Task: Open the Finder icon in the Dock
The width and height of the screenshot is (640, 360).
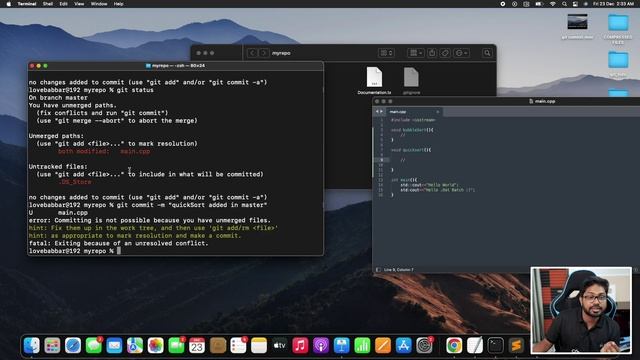Action: point(32,345)
